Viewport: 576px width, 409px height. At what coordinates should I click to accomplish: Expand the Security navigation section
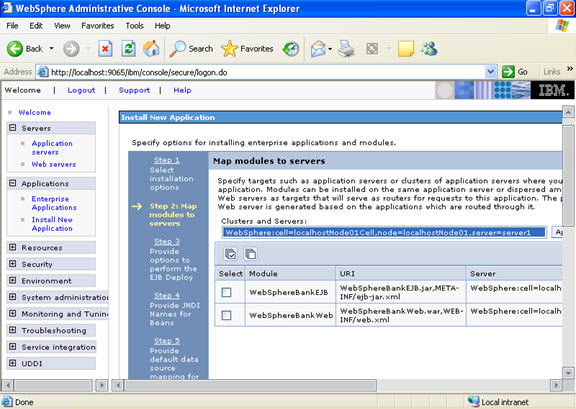coord(12,264)
